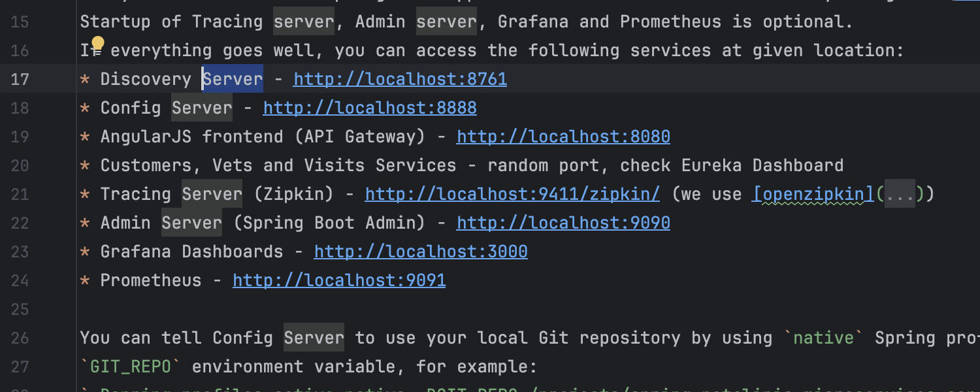This screenshot has width=980, height=392.
Task: Open the http://localhost:8761 Discovery Server link
Action: (x=400, y=79)
